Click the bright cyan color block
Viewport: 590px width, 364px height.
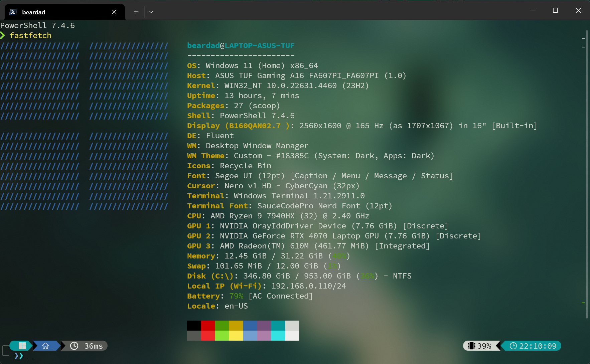(278, 336)
